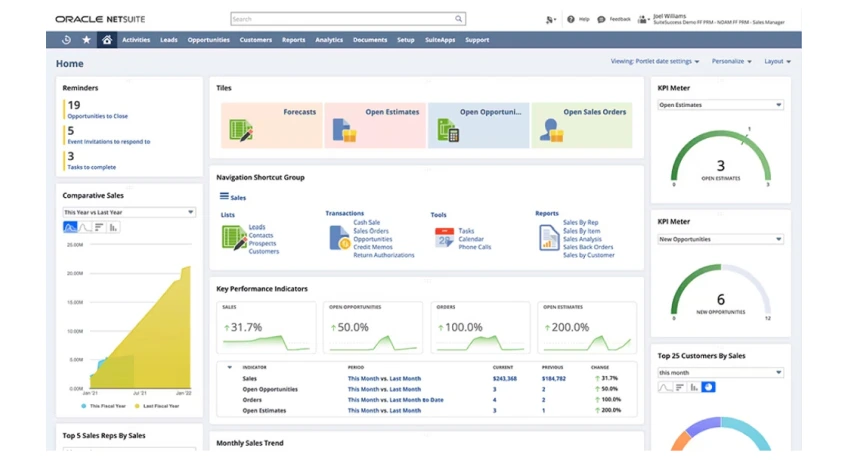Open the Setup menu
847x460 pixels.
click(x=406, y=40)
